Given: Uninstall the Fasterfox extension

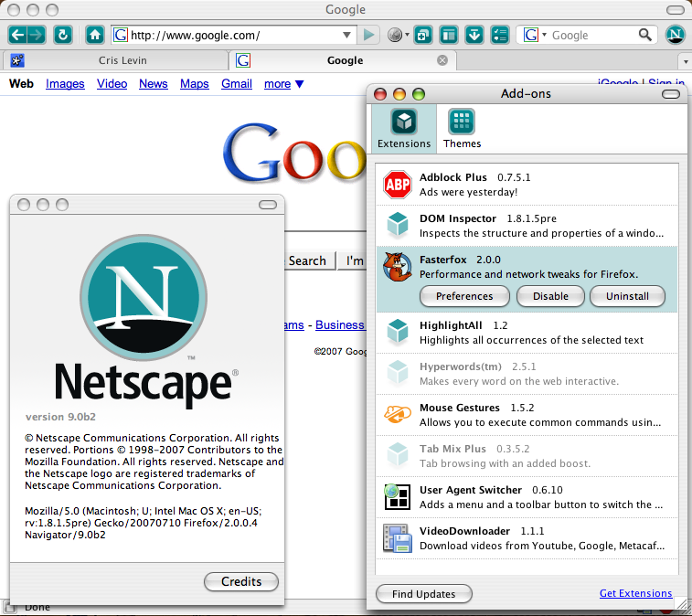Looking at the screenshot, I should pyautogui.click(x=627, y=296).
